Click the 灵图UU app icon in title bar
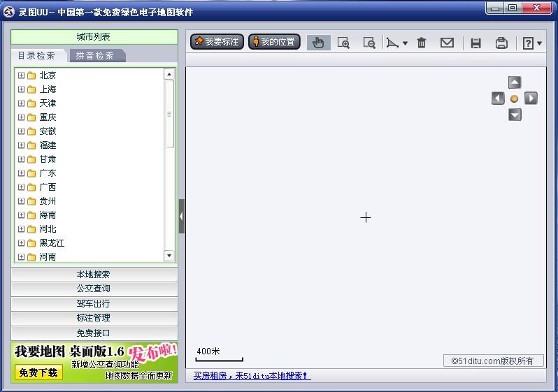The width and height of the screenshot is (558, 392). tap(9, 12)
